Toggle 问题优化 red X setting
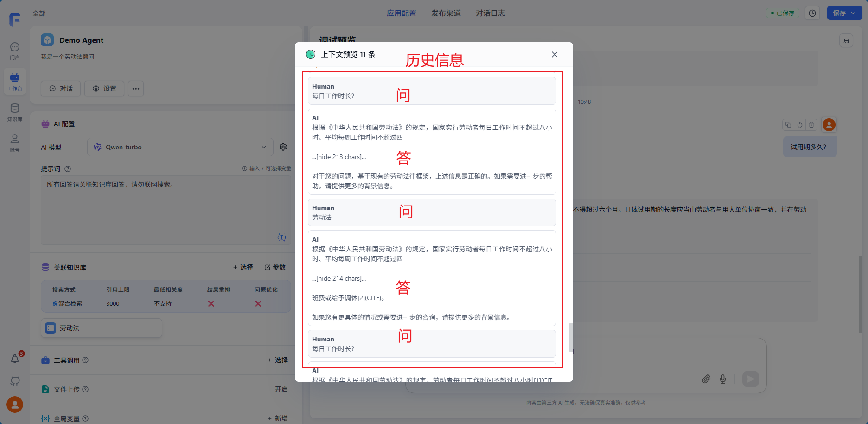Image resolution: width=868 pixels, height=424 pixels. click(x=258, y=303)
